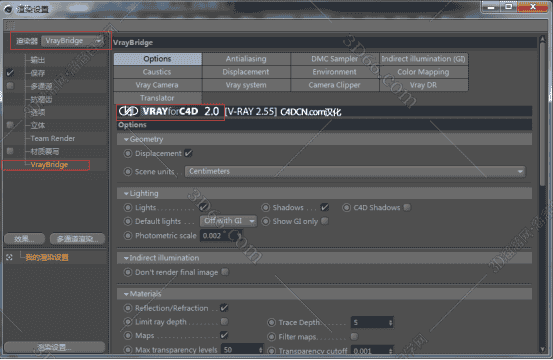
Task: Click the keyframe dot beside Filter maps
Action: [271, 337]
